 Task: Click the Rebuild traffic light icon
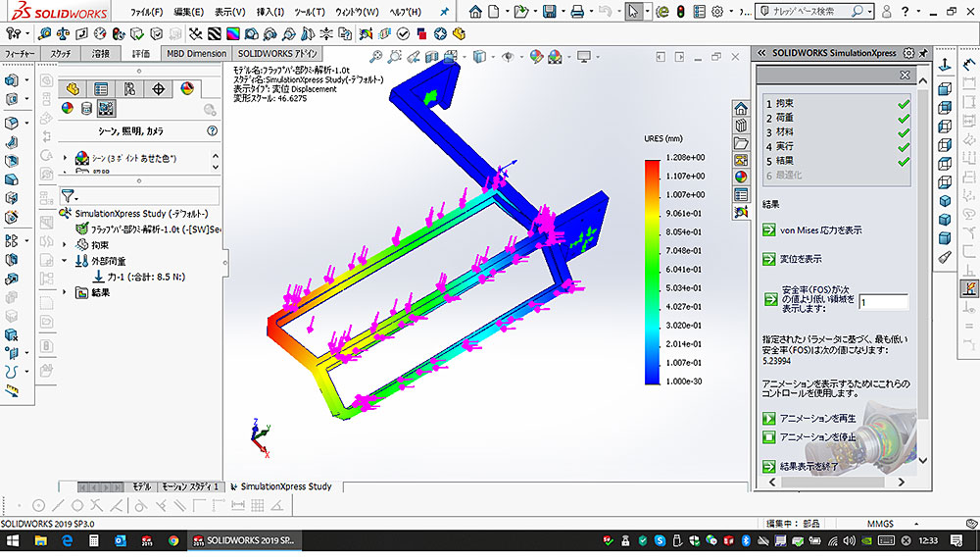point(681,11)
